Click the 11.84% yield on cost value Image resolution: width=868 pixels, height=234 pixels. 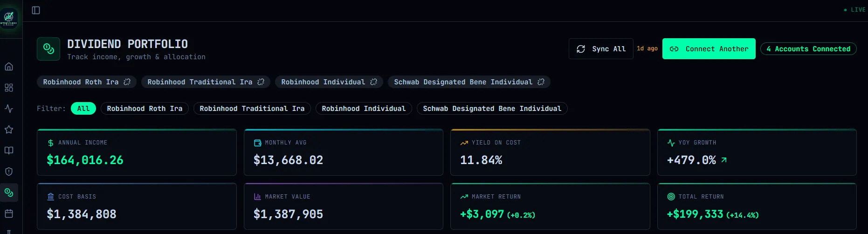click(x=481, y=160)
